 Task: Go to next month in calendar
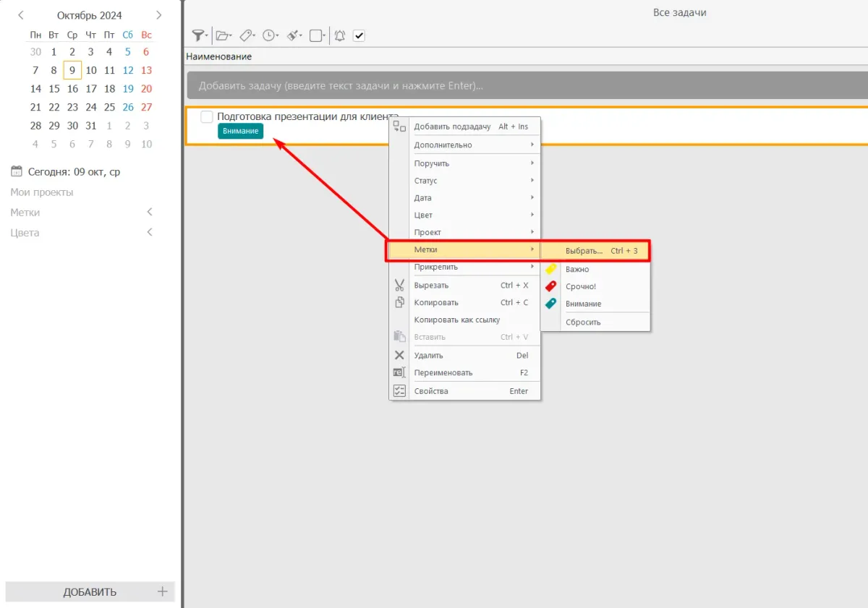(159, 15)
